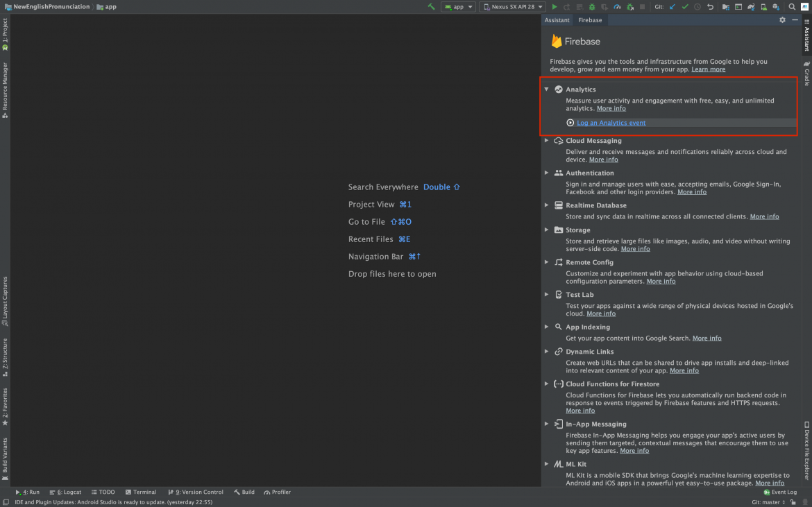
Task: Click the Log an Analytics event link
Action: 611,122
